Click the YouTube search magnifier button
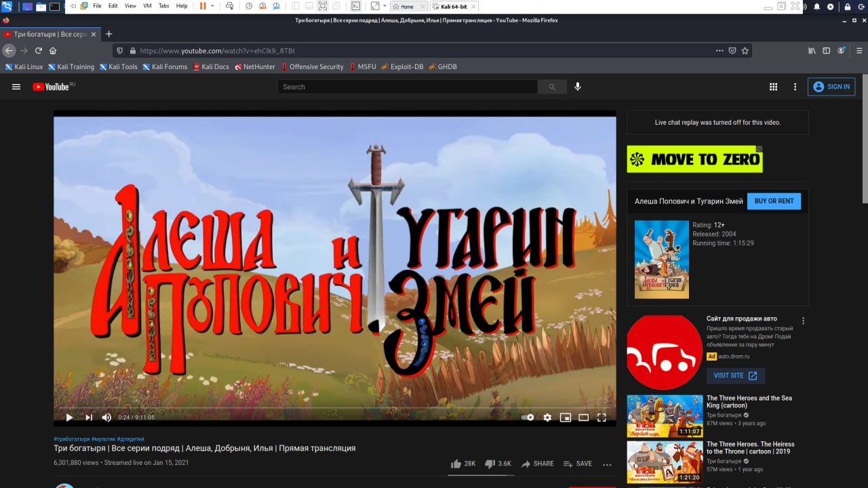The image size is (868, 488). 552,87
